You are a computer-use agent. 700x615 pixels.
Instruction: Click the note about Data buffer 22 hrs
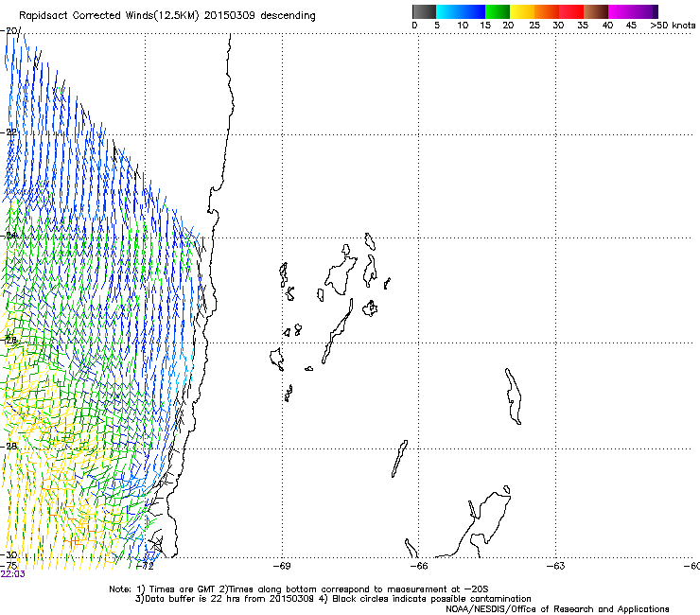[333, 599]
